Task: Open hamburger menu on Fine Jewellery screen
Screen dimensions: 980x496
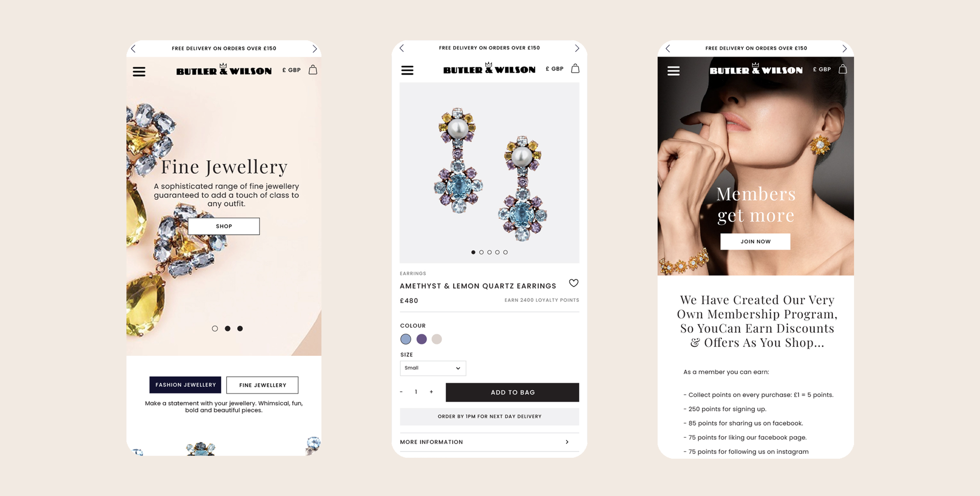Action: click(139, 72)
